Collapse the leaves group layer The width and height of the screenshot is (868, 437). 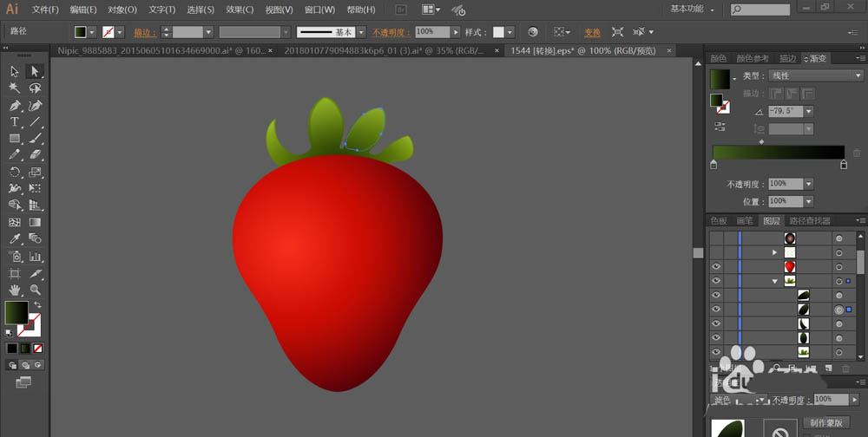[x=775, y=281]
